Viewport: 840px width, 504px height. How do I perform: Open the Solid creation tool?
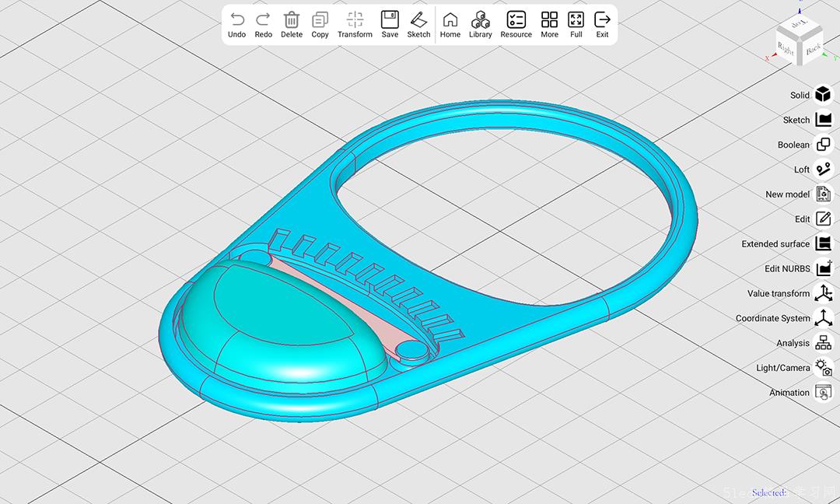click(823, 94)
